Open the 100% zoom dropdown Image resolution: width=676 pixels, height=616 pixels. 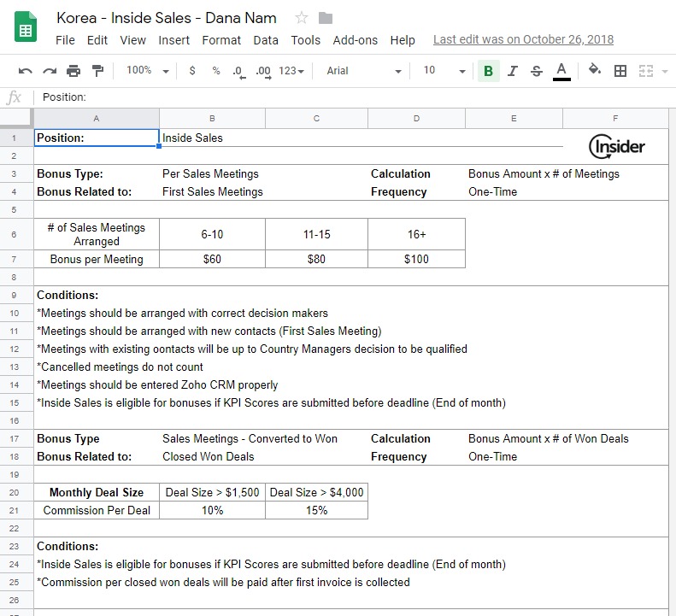coord(147,71)
